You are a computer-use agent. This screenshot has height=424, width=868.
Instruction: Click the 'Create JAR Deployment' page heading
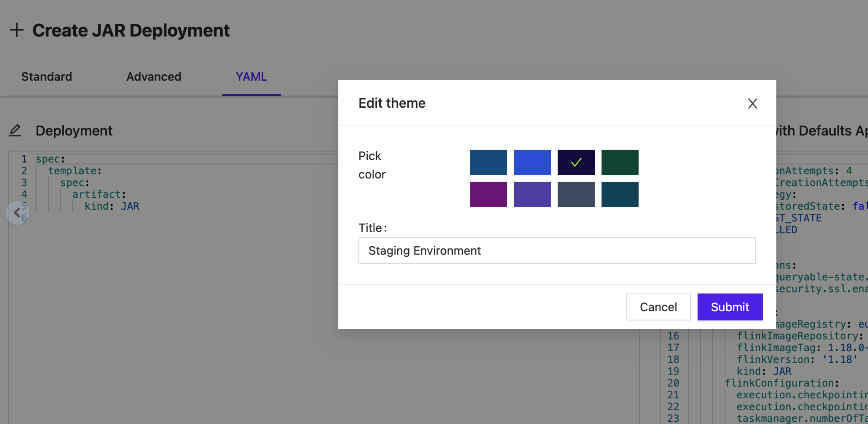[x=131, y=30]
